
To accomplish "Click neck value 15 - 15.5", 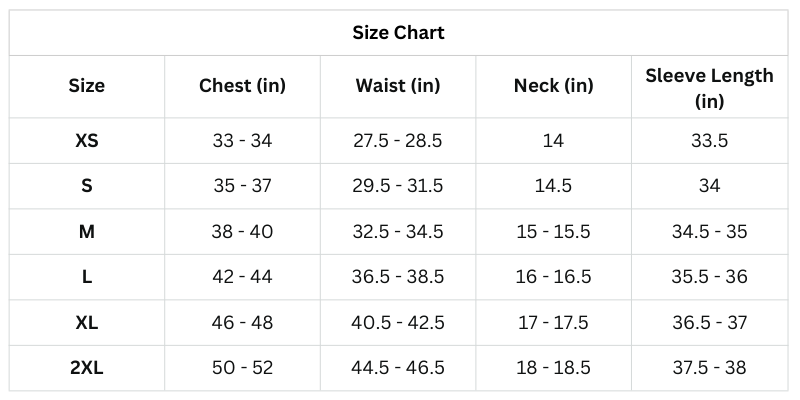I will (x=553, y=232).
